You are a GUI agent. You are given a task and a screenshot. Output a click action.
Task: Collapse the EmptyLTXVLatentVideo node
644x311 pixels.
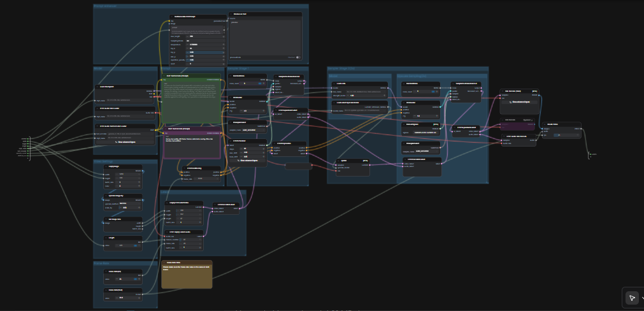(x=168, y=203)
